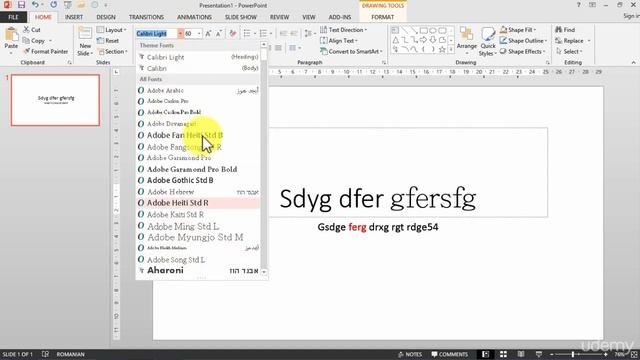Select Aharoni font

(x=198, y=270)
